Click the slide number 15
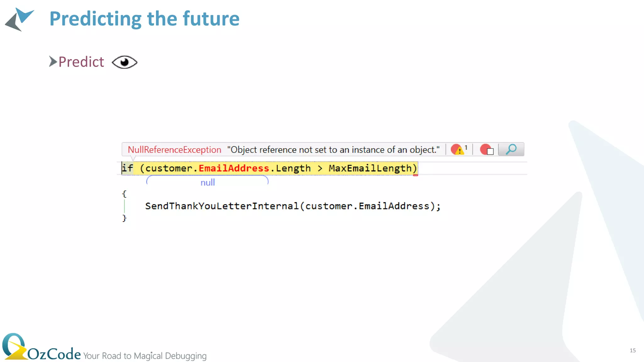 tap(633, 350)
